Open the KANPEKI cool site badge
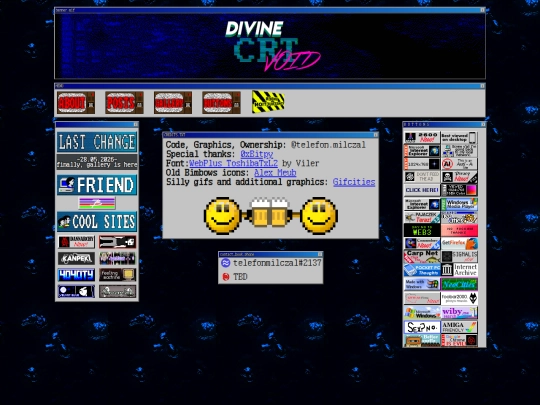Image resolution: width=540 pixels, height=405 pixels. [x=76, y=258]
